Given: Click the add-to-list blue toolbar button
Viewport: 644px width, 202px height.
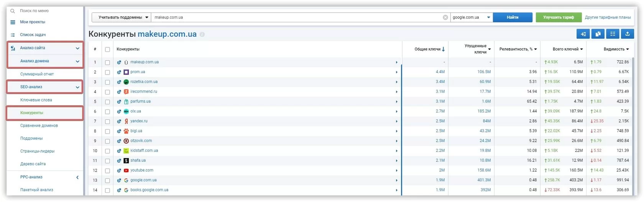Looking at the screenshot, I should coord(583,34).
